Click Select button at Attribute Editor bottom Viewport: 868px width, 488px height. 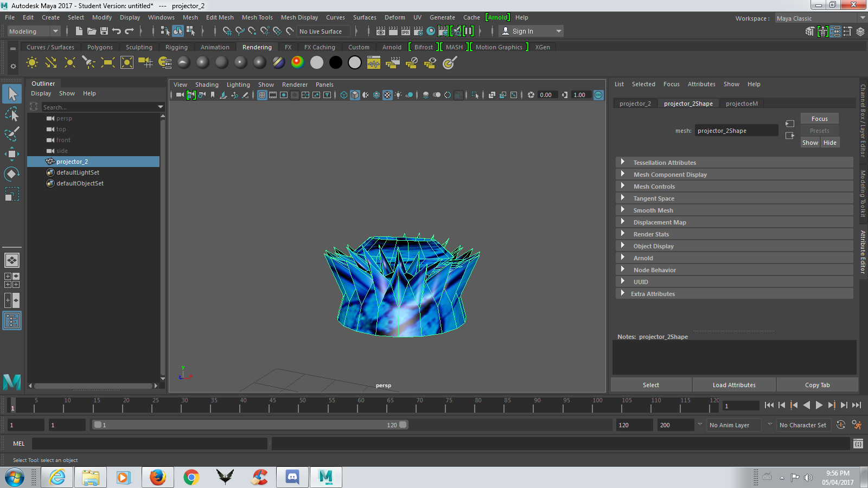[651, 385]
